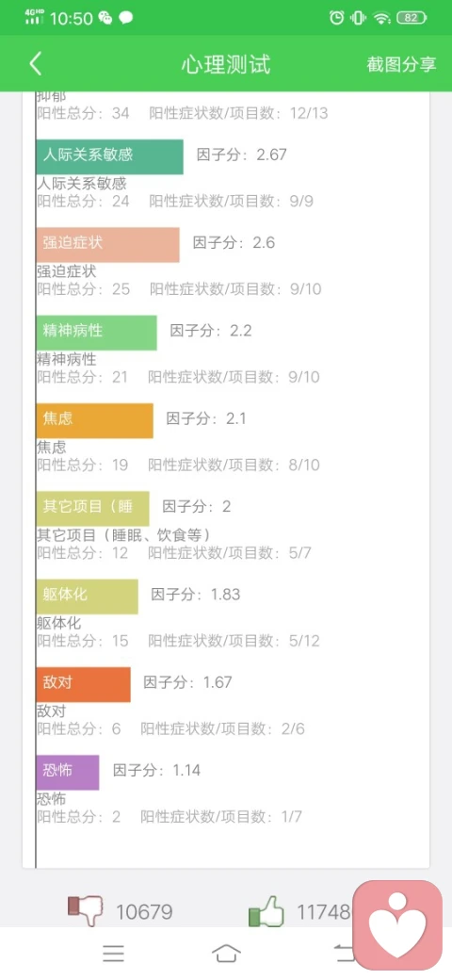Select the 强迫症状 salmon bar
Image resolution: width=452 pixels, height=980 pixels.
tap(107, 244)
